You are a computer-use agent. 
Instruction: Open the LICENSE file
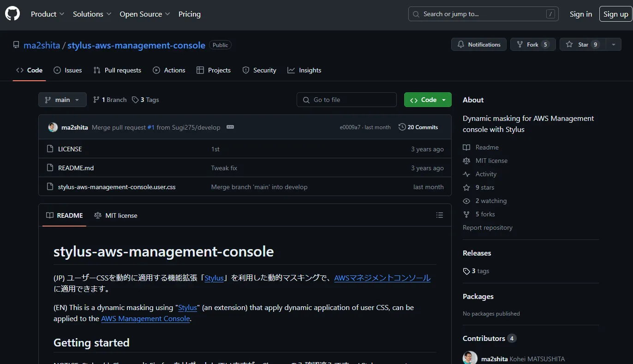[70, 149]
